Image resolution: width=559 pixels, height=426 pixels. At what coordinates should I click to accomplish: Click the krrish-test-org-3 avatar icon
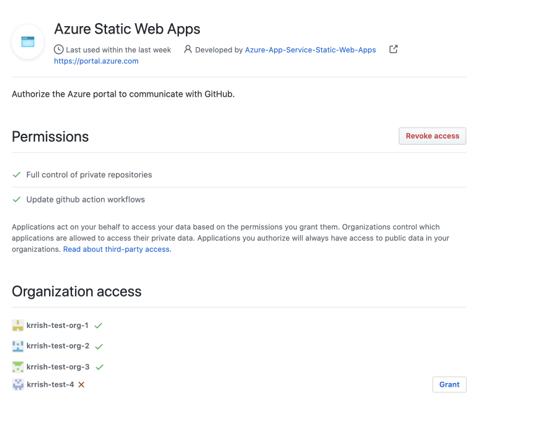[17, 367]
